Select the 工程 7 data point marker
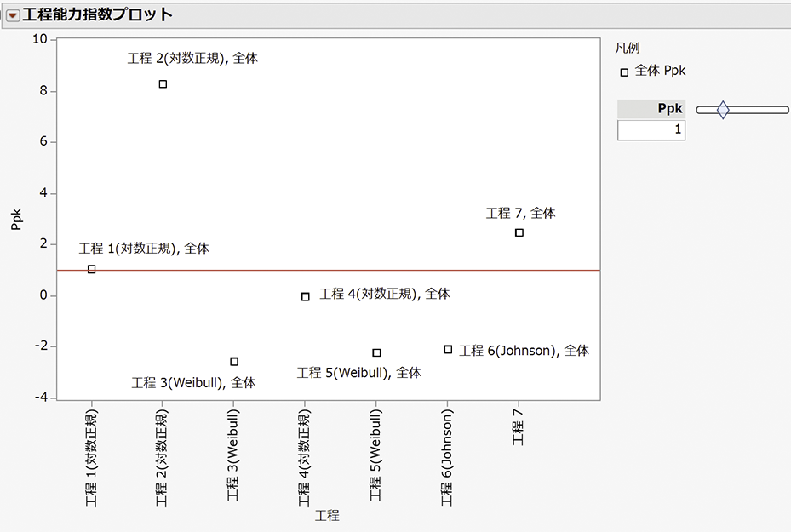 coord(519,233)
